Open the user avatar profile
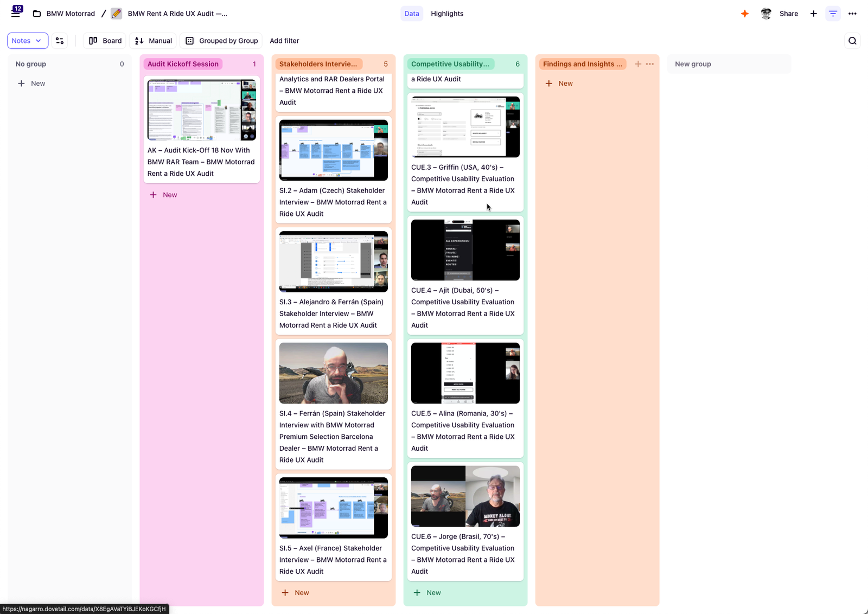 (x=766, y=14)
